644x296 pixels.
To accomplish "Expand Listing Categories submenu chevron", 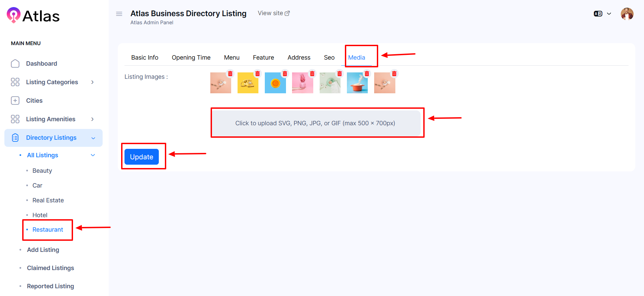I will 93,82.
